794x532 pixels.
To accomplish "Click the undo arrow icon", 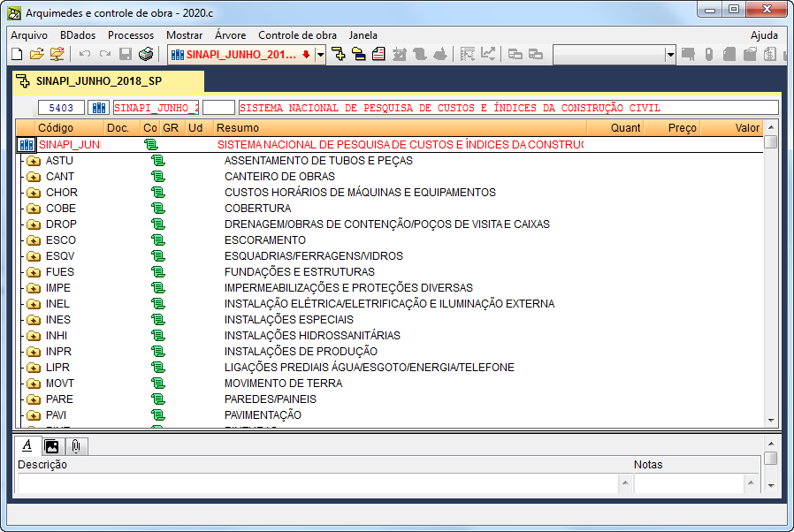I will pos(85,54).
